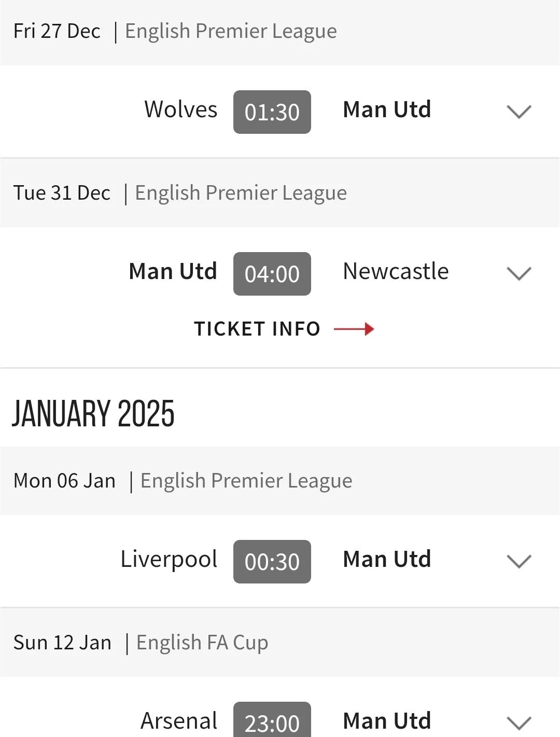The height and width of the screenshot is (737, 560).
Task: Select the Wolves team name
Action: (181, 109)
